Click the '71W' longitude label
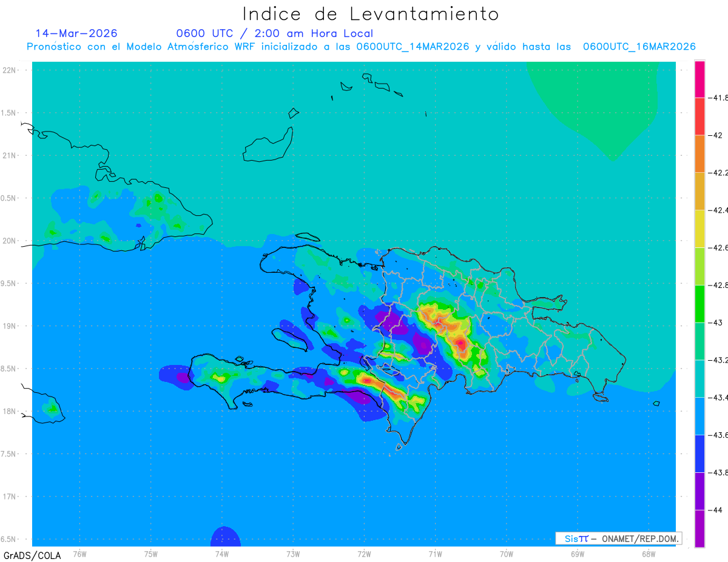Screen dimensions: 728x562 (x=435, y=554)
